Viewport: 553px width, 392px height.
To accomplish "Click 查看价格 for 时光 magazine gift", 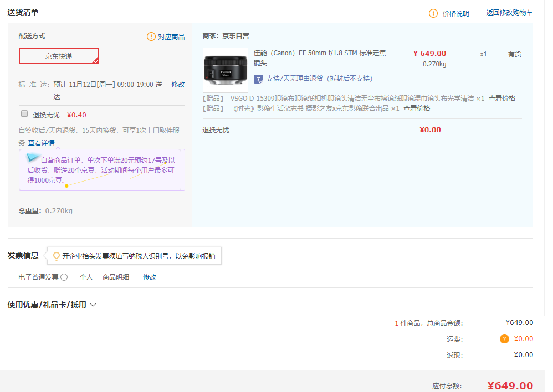I will (416, 109).
